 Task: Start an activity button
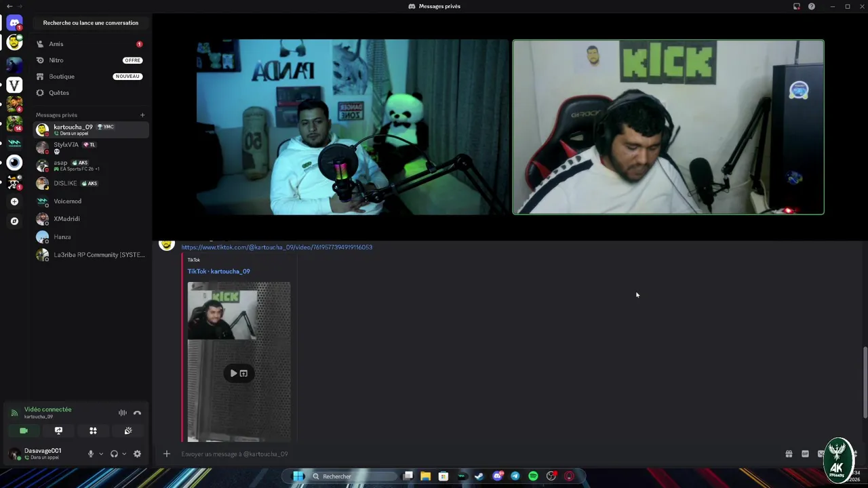tap(93, 431)
